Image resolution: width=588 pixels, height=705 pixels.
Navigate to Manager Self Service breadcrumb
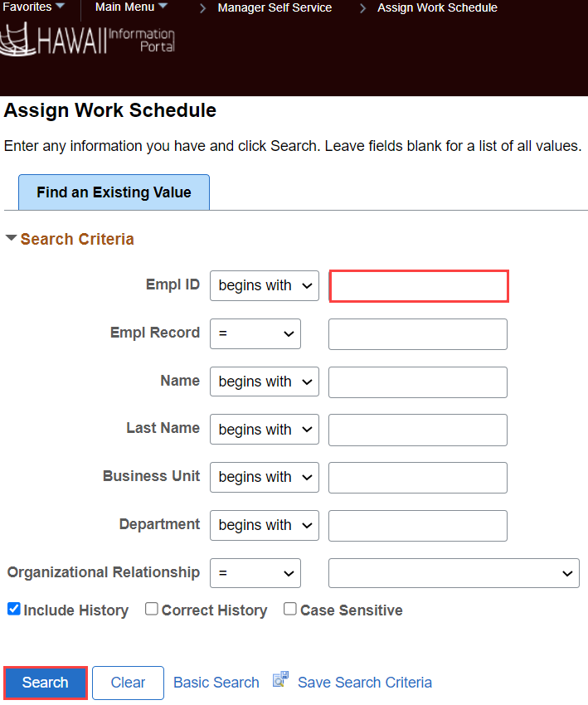tap(275, 7)
